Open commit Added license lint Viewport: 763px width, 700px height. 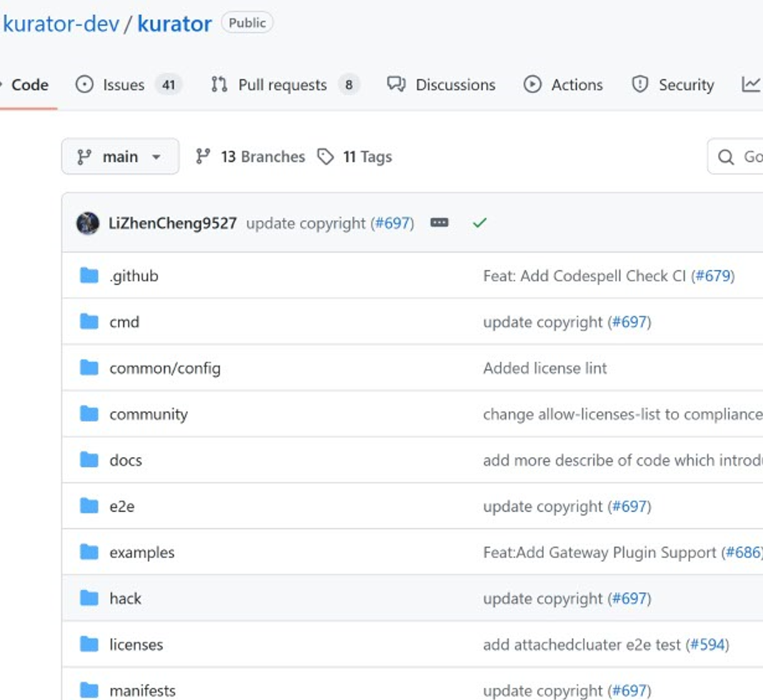pyautogui.click(x=545, y=369)
